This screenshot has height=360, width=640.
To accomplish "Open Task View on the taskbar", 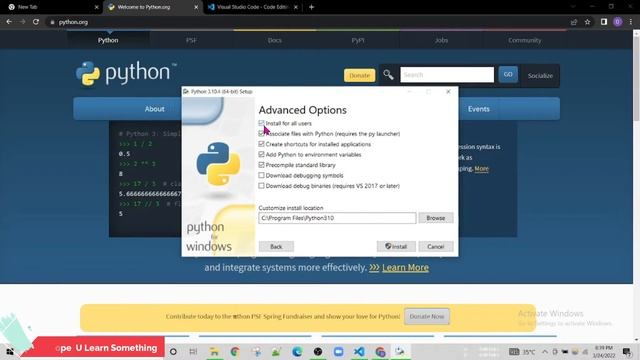I will pyautogui.click(x=193, y=351).
